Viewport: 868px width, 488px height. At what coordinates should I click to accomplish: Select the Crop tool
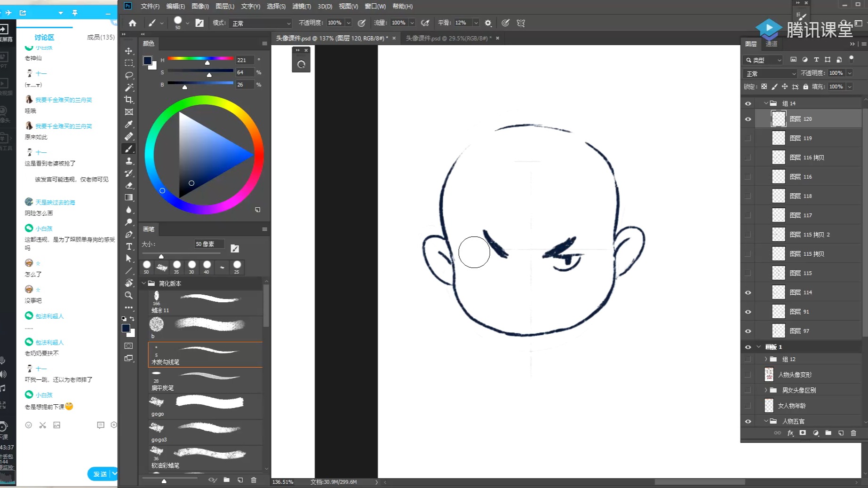point(128,100)
